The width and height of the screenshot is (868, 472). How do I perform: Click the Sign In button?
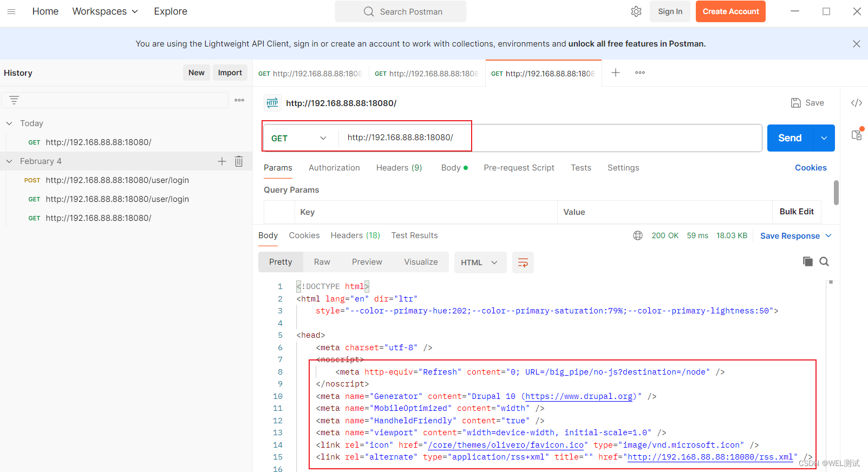[x=670, y=11]
